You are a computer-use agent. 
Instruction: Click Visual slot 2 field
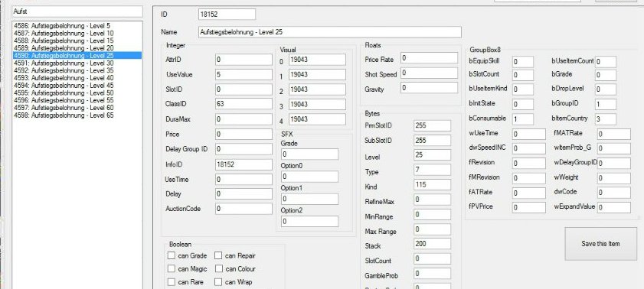click(317, 89)
